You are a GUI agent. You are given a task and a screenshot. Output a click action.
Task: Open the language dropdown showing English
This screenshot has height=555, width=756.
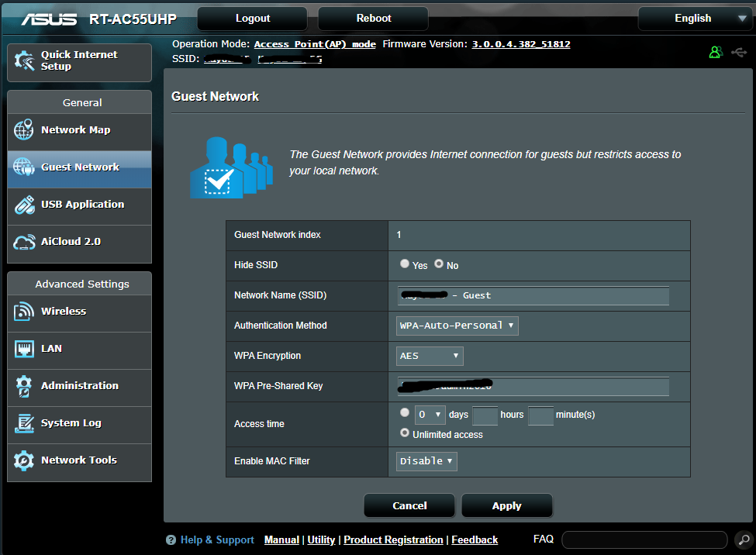(x=695, y=19)
